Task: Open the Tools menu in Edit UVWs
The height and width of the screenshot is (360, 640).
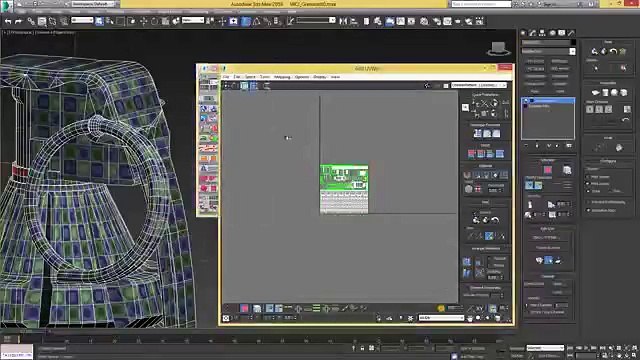Action: (265, 77)
